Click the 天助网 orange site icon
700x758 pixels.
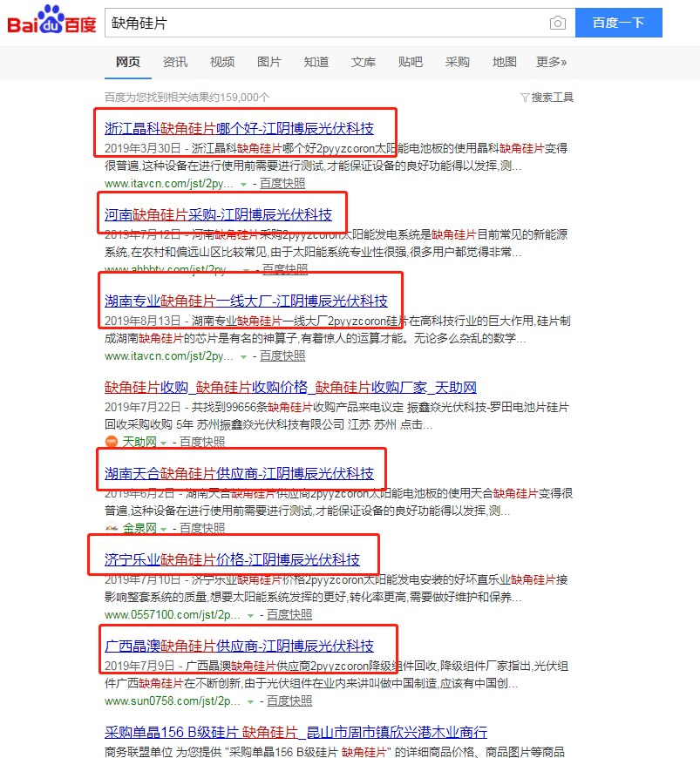[112, 442]
